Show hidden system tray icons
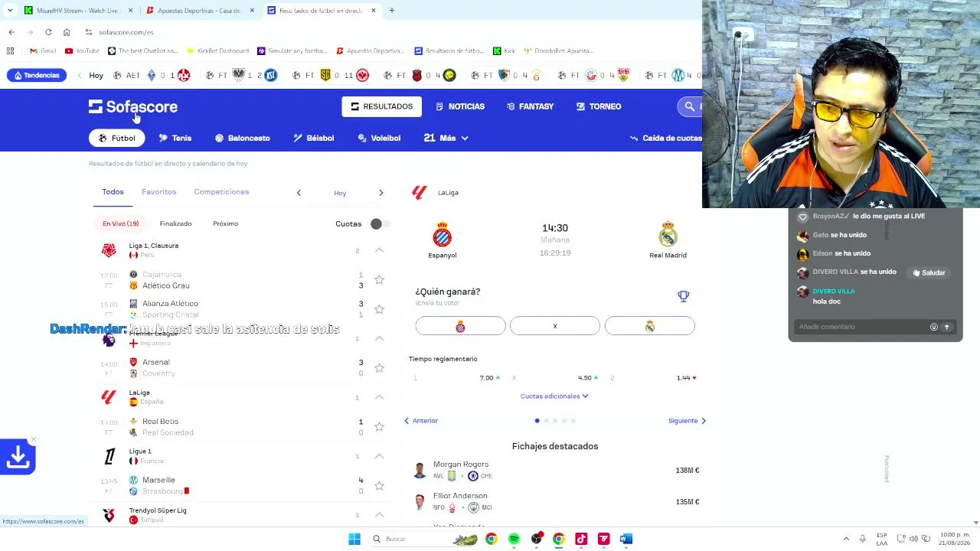The width and height of the screenshot is (980, 551). (x=846, y=539)
